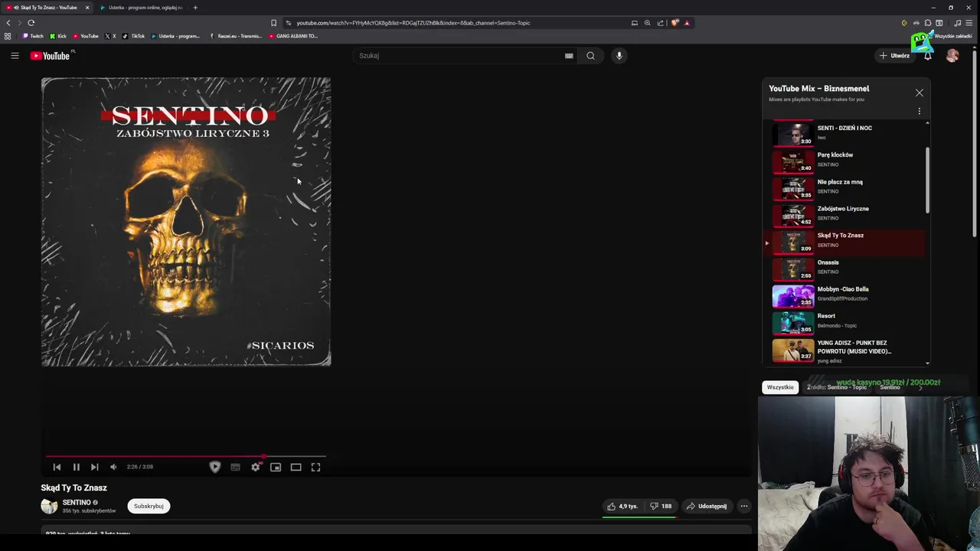Image resolution: width=980 pixels, height=551 pixels.
Task: Like the video with thumbs up
Action: (622, 506)
